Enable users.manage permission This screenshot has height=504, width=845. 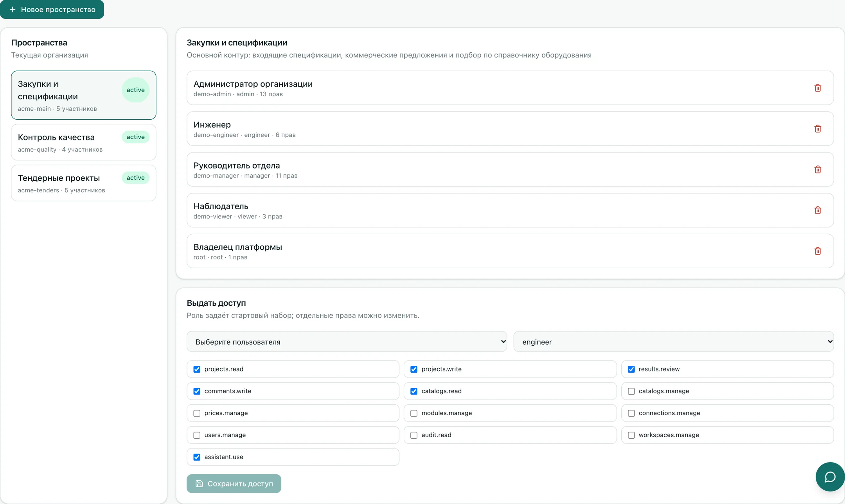197,435
